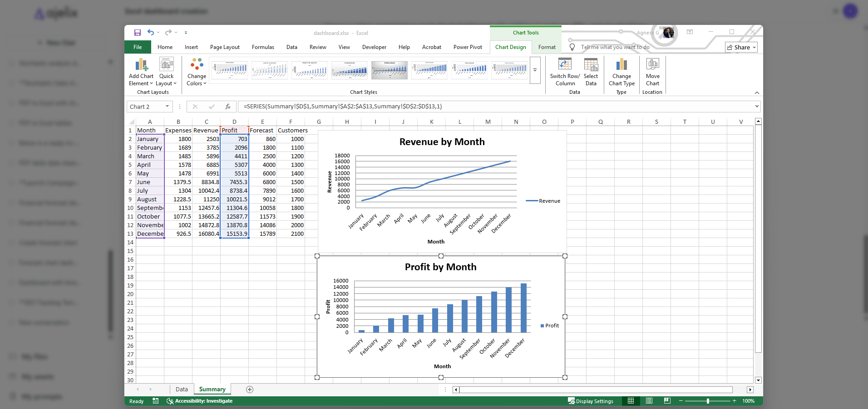The image size is (868, 409).
Task: Switch to Page Layout view in status bar
Action: coord(648,401)
